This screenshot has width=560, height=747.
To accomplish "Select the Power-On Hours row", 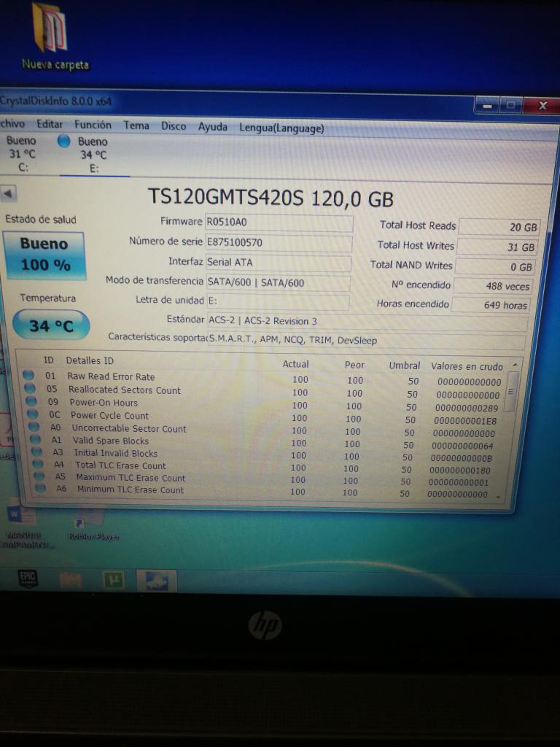I will (x=262, y=404).
